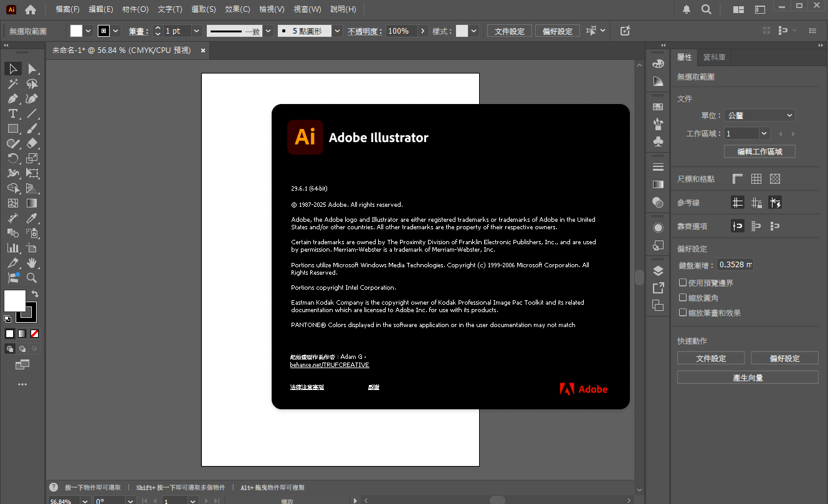The height and width of the screenshot is (504, 828).
Task: Expand the opacity 100% arrow
Action: point(424,31)
